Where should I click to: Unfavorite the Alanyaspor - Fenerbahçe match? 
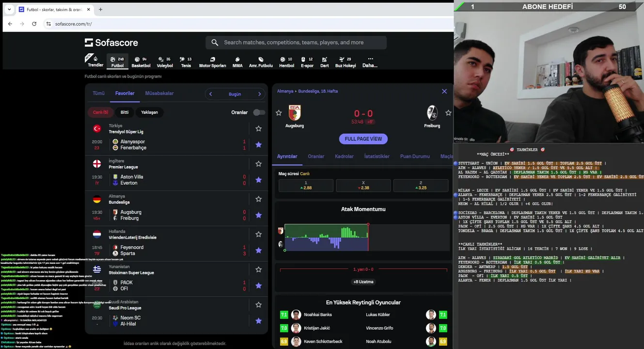258,144
